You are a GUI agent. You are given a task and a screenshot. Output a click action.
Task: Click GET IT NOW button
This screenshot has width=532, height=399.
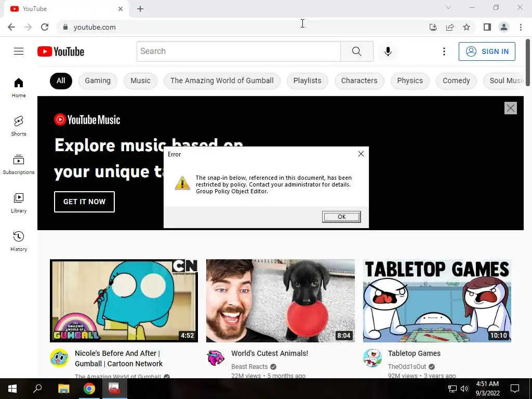(x=84, y=202)
